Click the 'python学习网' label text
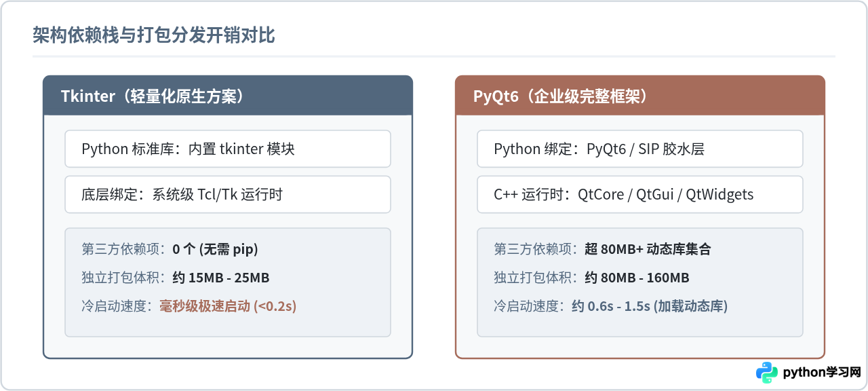Viewport: 868px width, 391px height. (822, 373)
